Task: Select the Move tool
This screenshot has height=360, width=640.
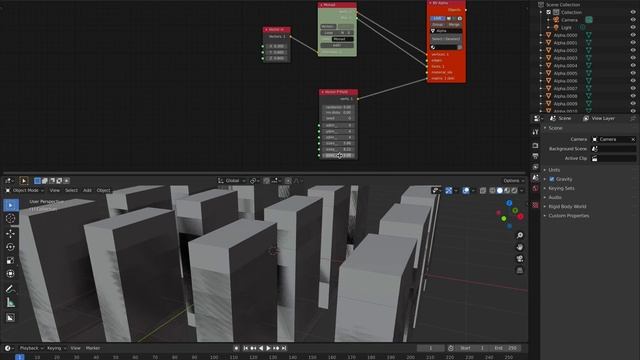Action: click(11, 233)
